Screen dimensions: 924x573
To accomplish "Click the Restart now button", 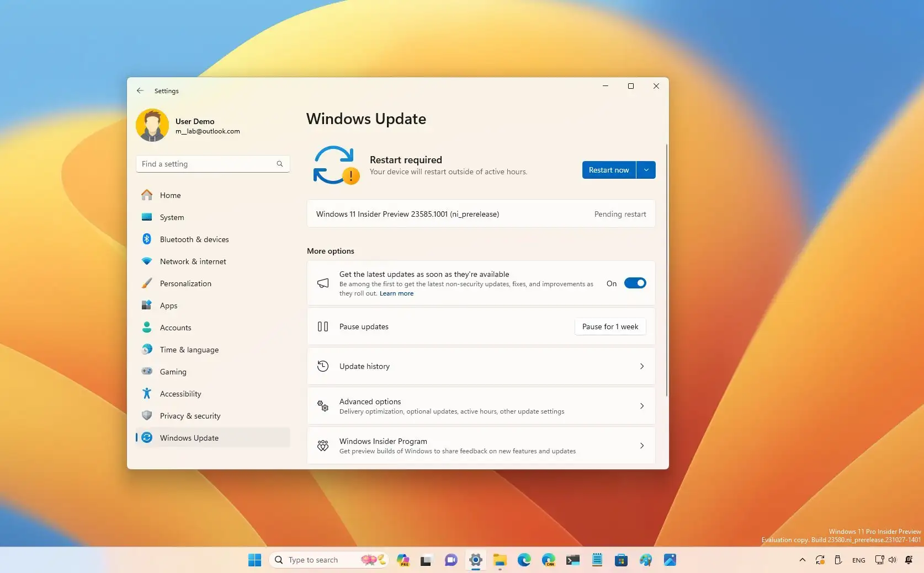I will (x=609, y=170).
